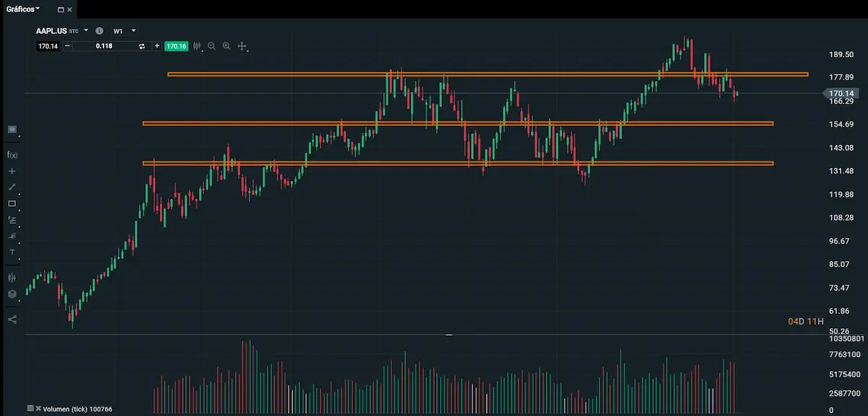This screenshot has width=868, height=416.
Task: Select the crosshair plus tool
Action: coord(12,171)
